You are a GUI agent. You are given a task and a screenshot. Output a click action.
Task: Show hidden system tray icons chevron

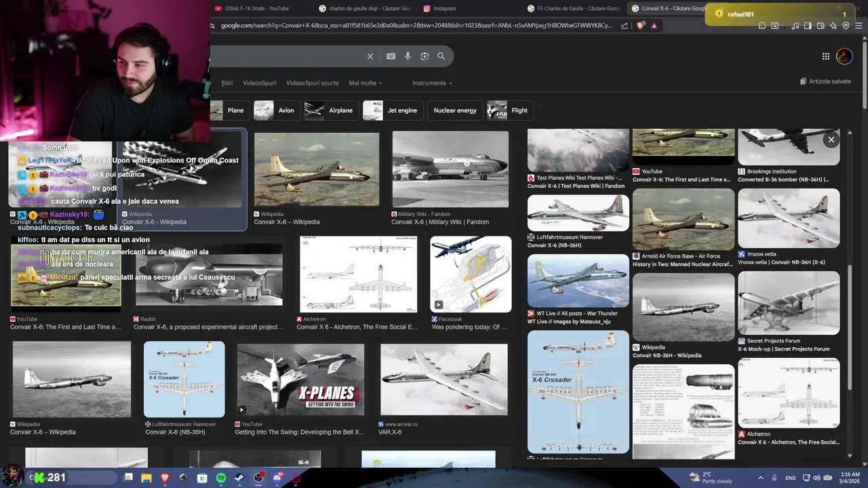(x=760, y=478)
